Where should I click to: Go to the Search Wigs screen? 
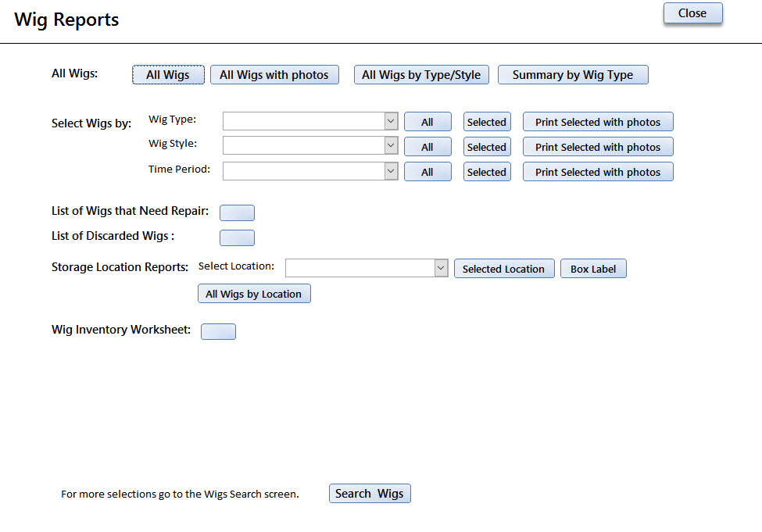tap(370, 494)
